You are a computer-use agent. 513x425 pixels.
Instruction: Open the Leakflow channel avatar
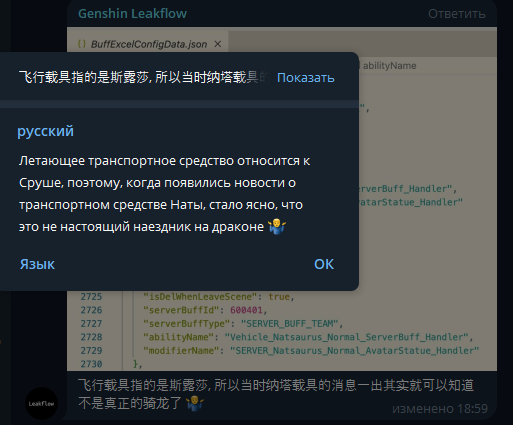coord(42,403)
